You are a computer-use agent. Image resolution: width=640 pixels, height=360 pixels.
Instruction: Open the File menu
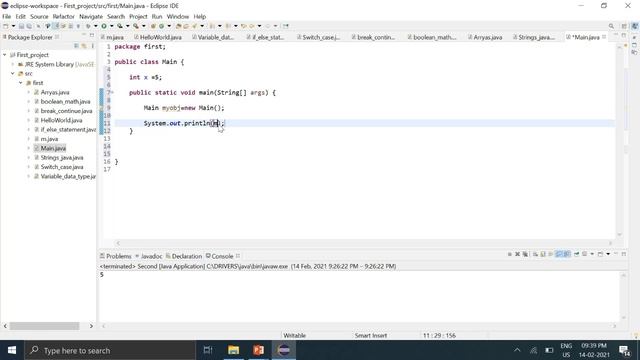(7, 16)
